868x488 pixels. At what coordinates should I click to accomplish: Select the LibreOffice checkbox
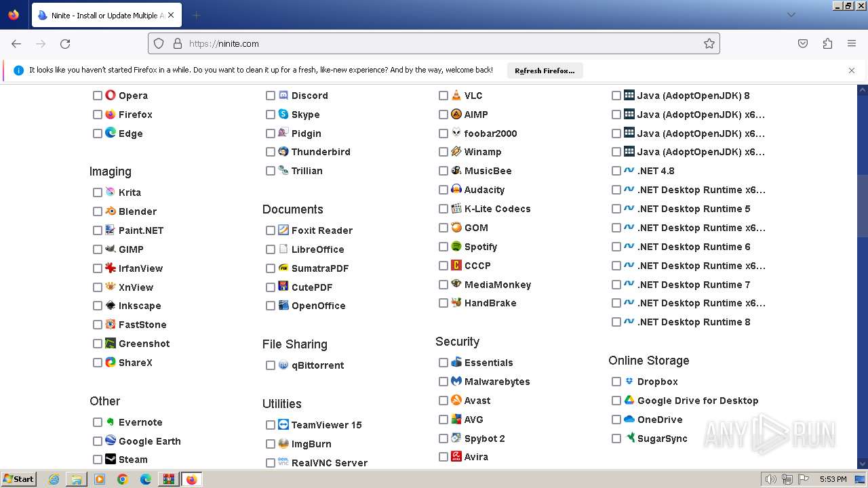click(x=271, y=249)
